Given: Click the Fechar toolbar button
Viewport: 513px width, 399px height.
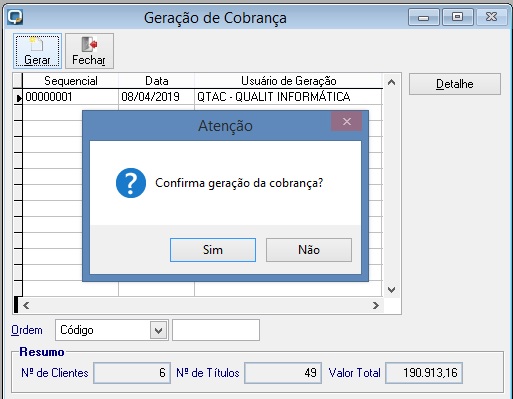Looking at the screenshot, I should (x=89, y=51).
